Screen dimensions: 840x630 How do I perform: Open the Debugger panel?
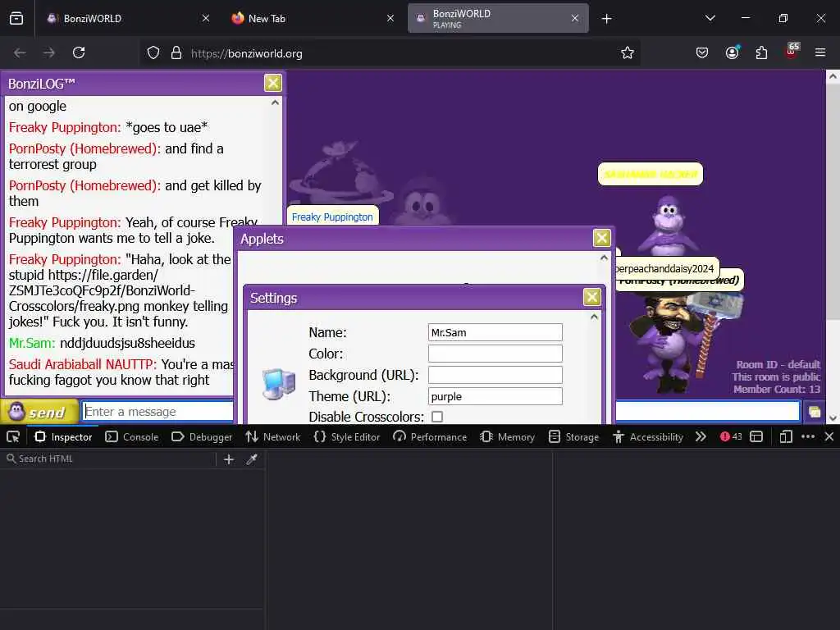(202, 436)
